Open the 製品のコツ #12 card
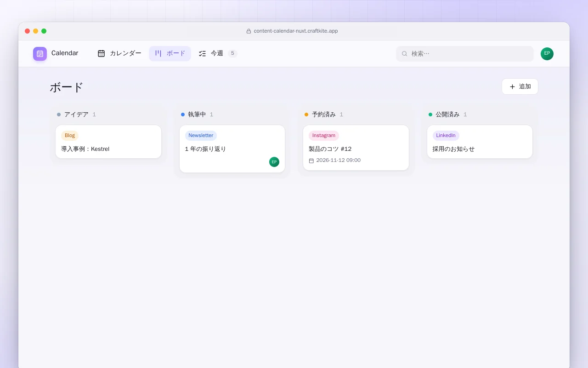Image resolution: width=588 pixels, height=368 pixels. [356, 148]
